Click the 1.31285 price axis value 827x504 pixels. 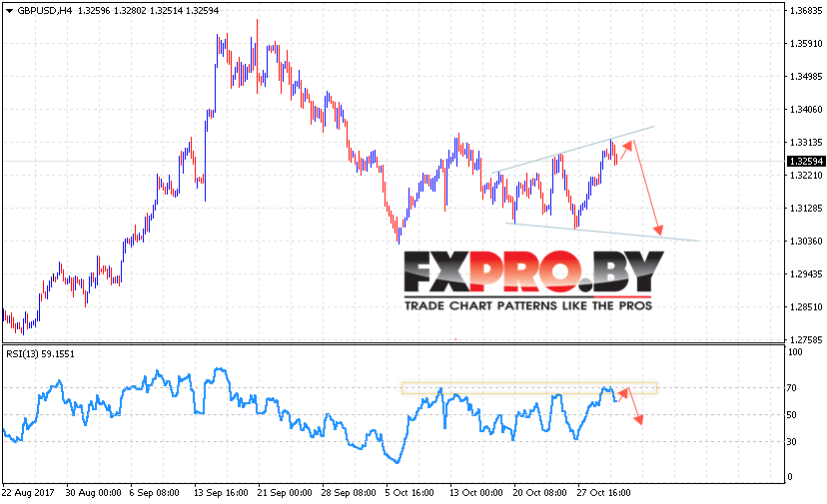pos(806,209)
